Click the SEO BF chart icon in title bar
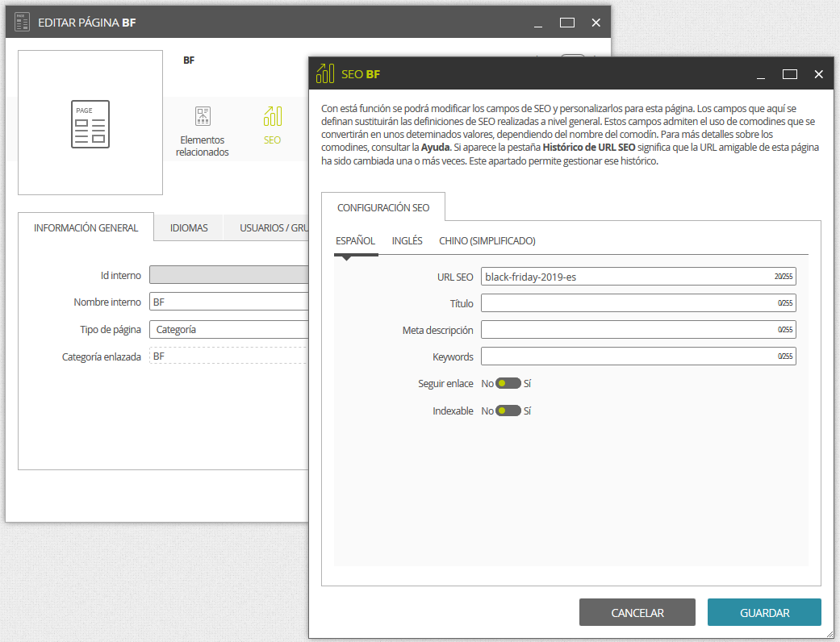Image resolution: width=840 pixels, height=642 pixels. 325,73
